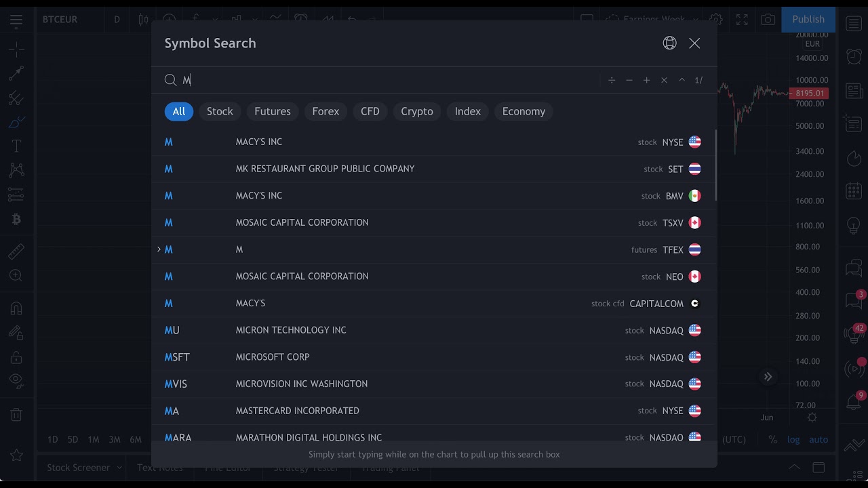Open the hamburger main menu
Viewport: 868px width, 488px height.
(x=16, y=20)
